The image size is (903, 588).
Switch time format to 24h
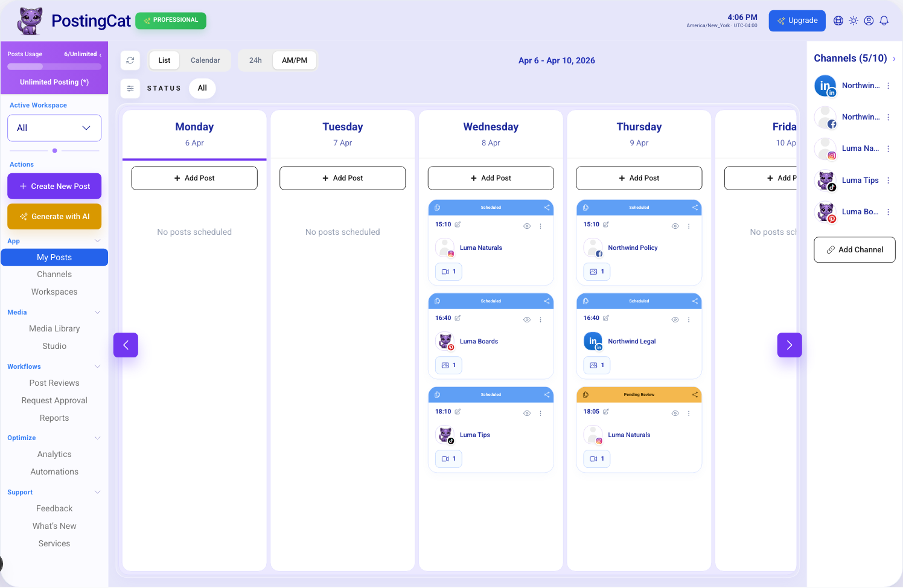pyautogui.click(x=255, y=60)
